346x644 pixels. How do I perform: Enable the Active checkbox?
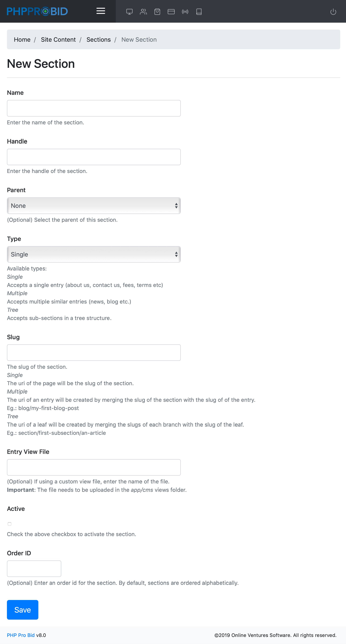(x=10, y=524)
